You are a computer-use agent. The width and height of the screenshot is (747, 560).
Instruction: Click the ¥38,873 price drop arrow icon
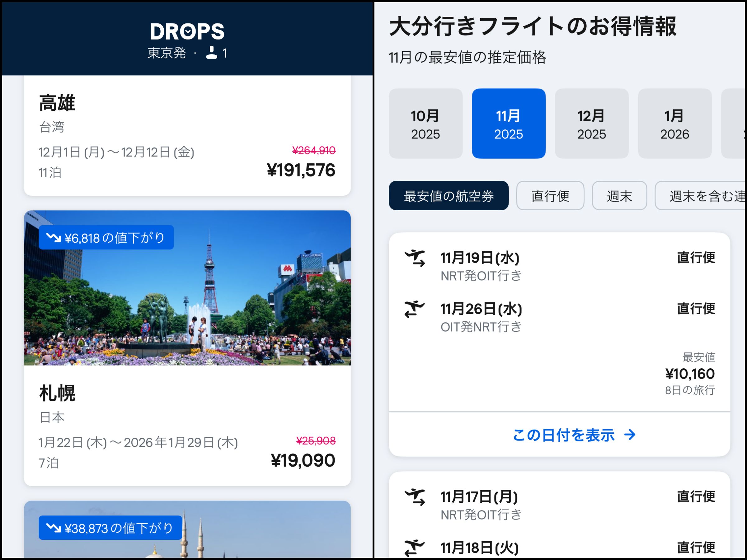pos(53,528)
